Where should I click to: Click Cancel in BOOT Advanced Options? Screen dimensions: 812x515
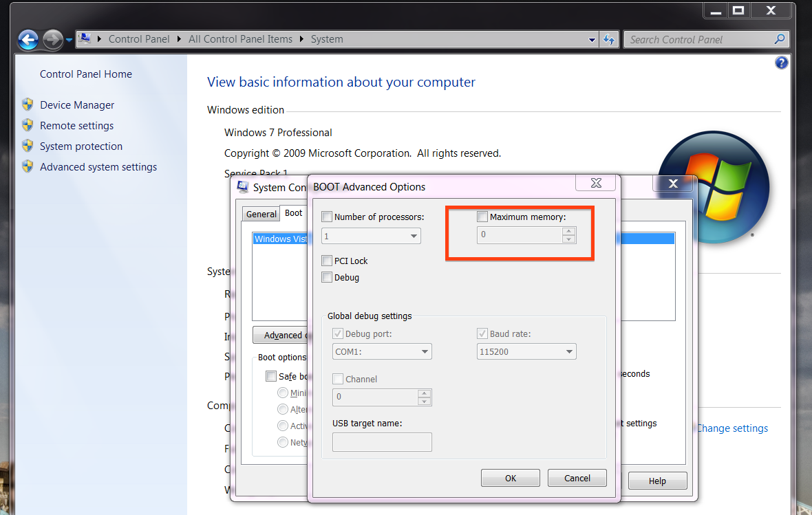point(577,479)
